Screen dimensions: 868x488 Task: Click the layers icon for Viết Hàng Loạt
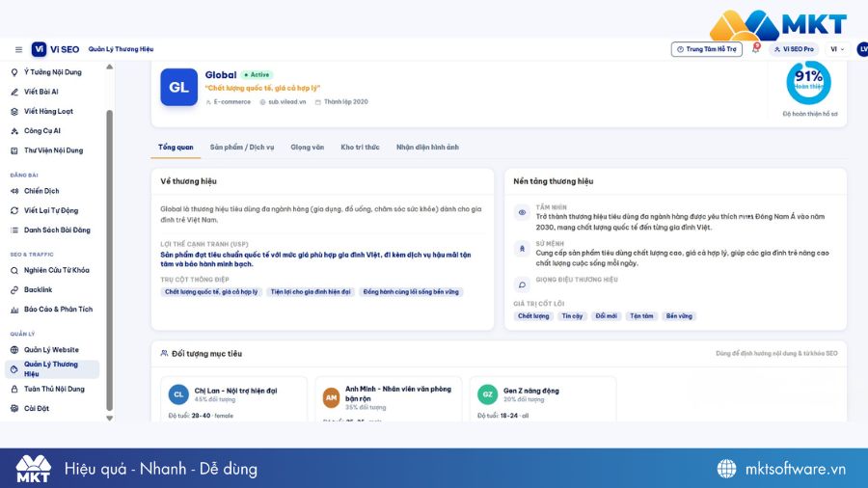pyautogui.click(x=14, y=111)
